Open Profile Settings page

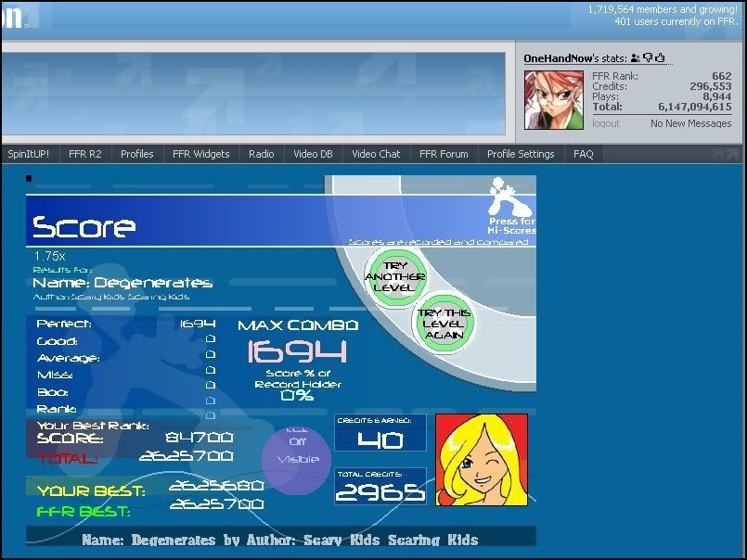click(521, 154)
